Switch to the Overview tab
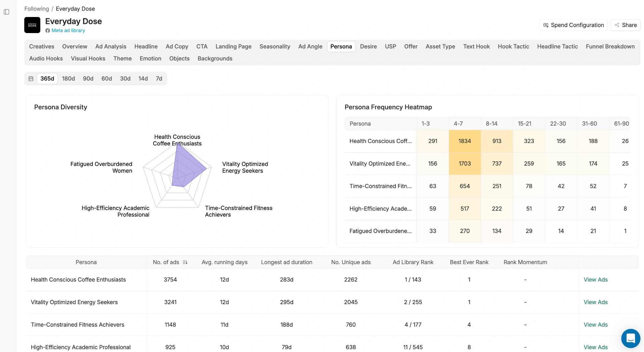The width and height of the screenshot is (644, 352). [75, 47]
